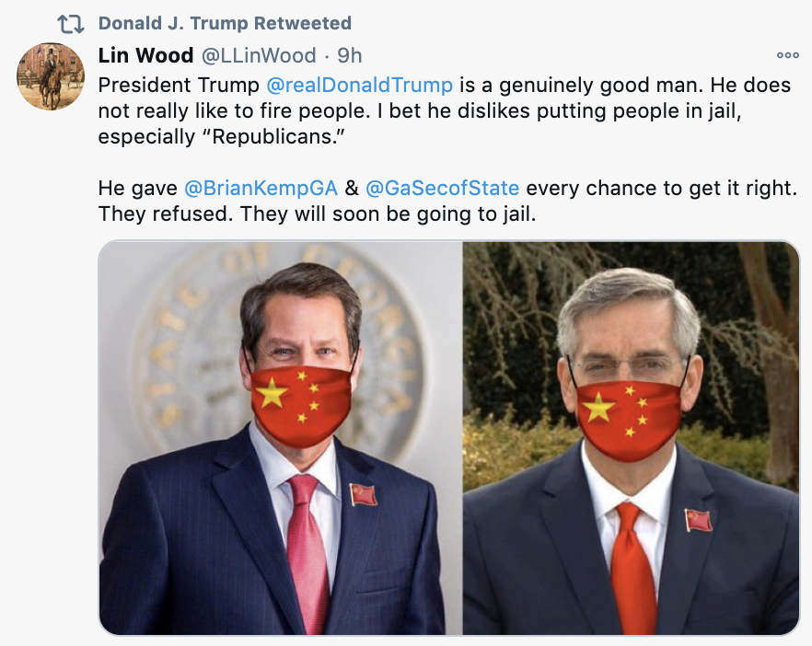Click the "Donald J. Trump Retweeted" label
The image size is (812, 646).
click(x=225, y=23)
